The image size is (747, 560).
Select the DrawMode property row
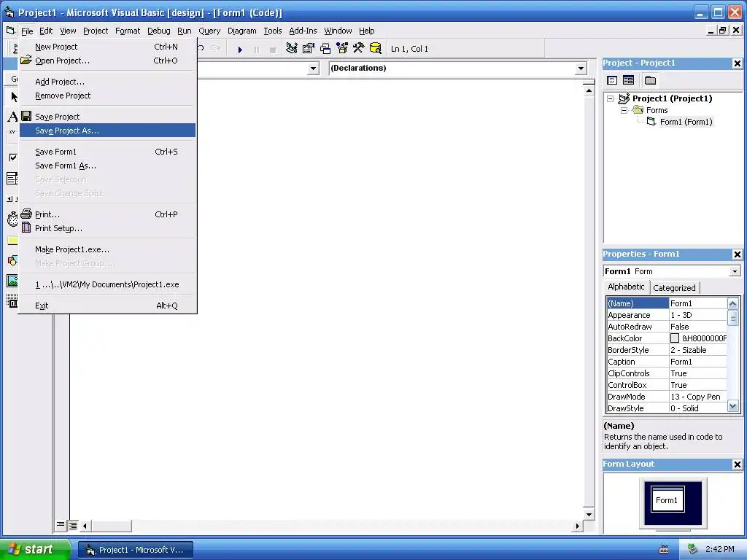click(x=667, y=397)
